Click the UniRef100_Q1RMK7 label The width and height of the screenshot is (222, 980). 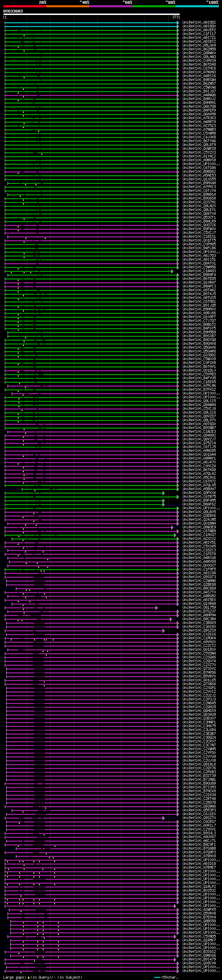click(x=199, y=940)
